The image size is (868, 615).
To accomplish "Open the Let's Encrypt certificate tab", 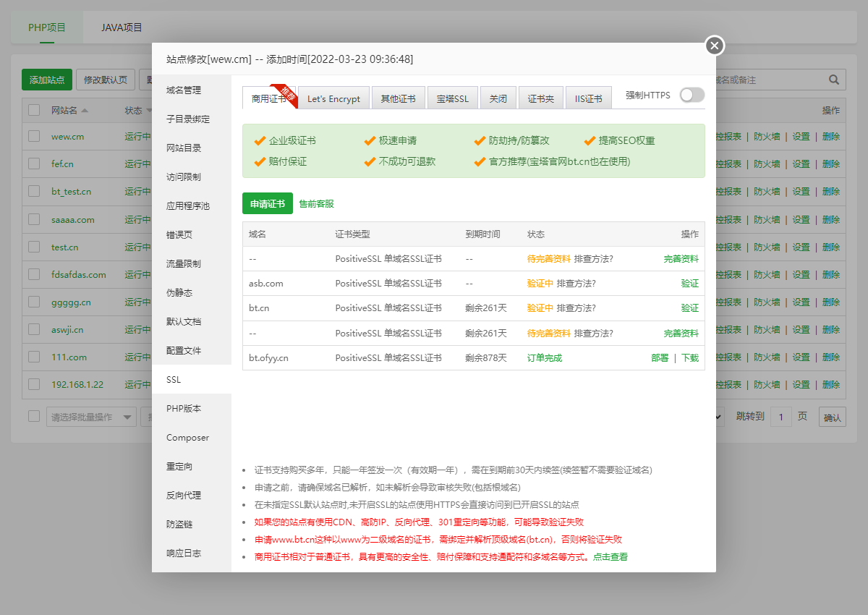I will [x=333, y=98].
